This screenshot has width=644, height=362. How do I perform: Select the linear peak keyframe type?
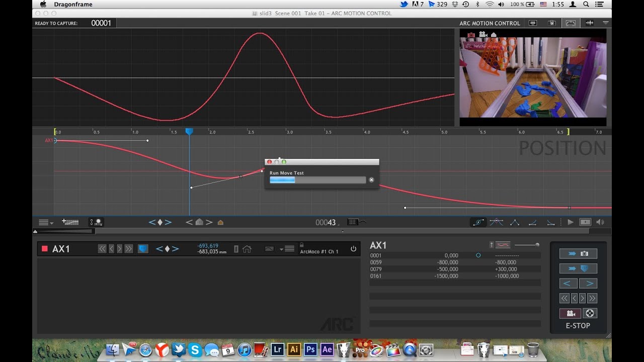click(x=515, y=222)
